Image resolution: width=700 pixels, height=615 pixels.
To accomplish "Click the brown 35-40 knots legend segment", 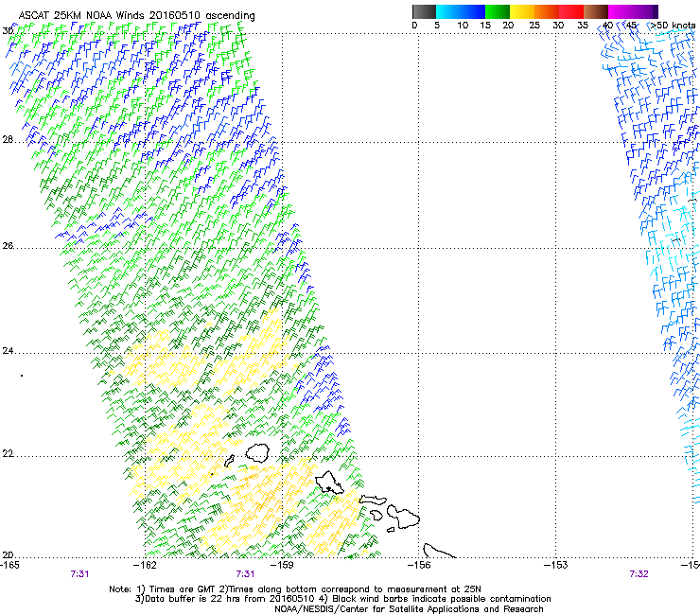I will 596,11.
